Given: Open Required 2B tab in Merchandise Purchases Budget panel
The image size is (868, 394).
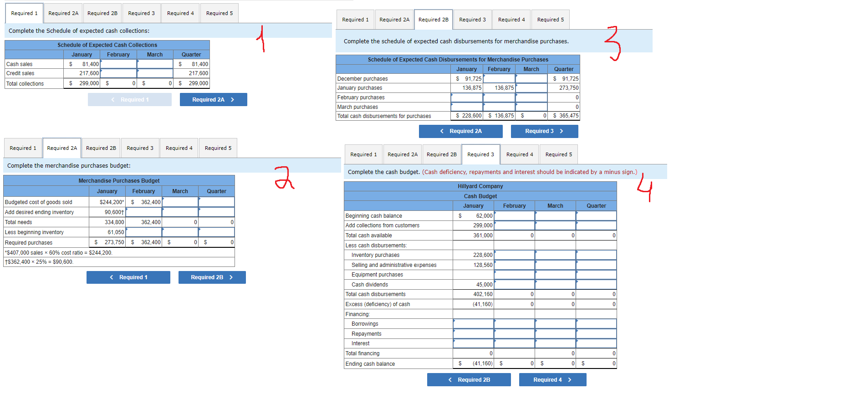Looking at the screenshot, I should click(101, 148).
